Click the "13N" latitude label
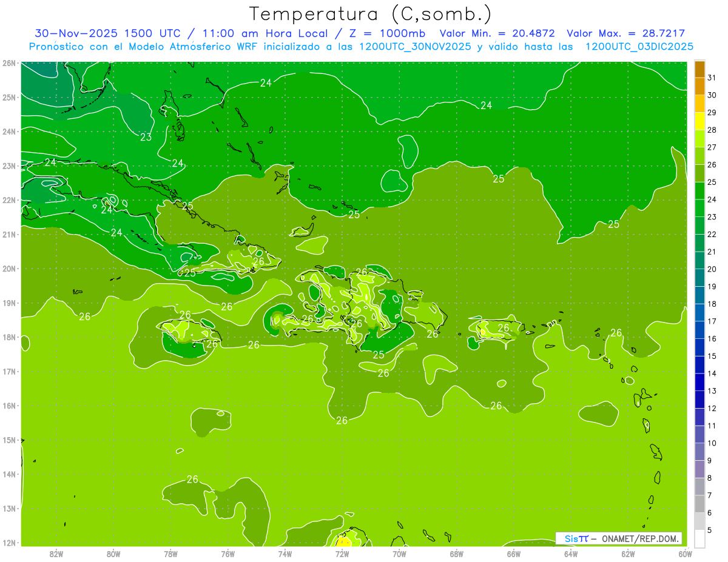 (8, 508)
